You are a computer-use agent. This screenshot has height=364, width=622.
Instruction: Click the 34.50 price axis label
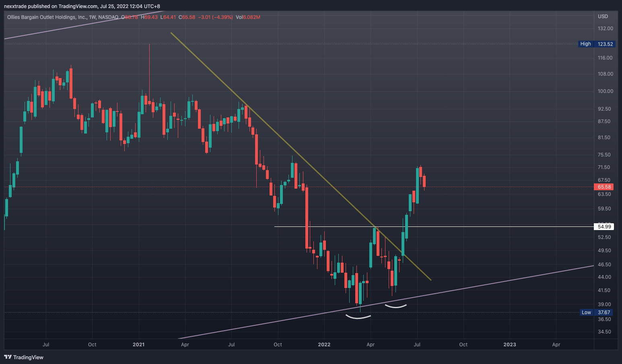tap(604, 332)
